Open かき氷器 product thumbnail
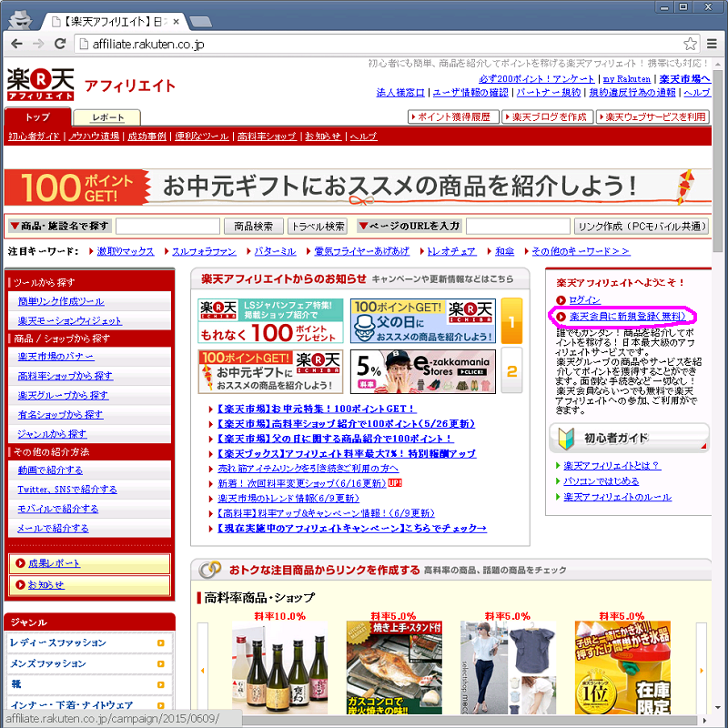 coord(622,669)
